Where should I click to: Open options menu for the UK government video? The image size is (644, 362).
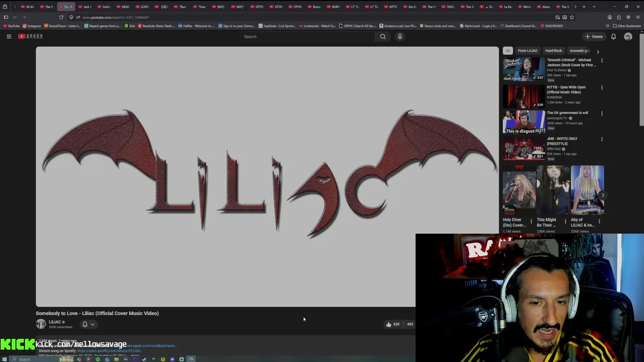tap(602, 113)
